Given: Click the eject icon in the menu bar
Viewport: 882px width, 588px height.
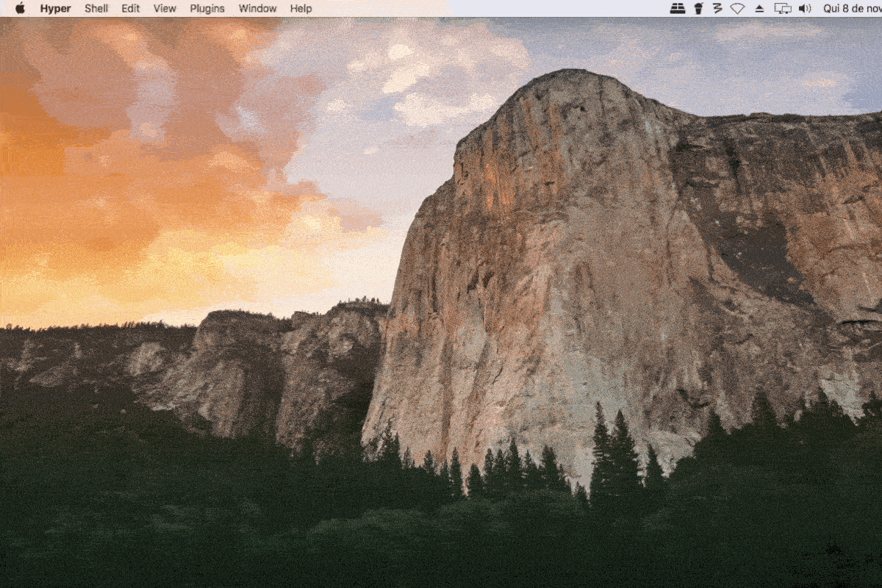Looking at the screenshot, I should pos(759,9).
